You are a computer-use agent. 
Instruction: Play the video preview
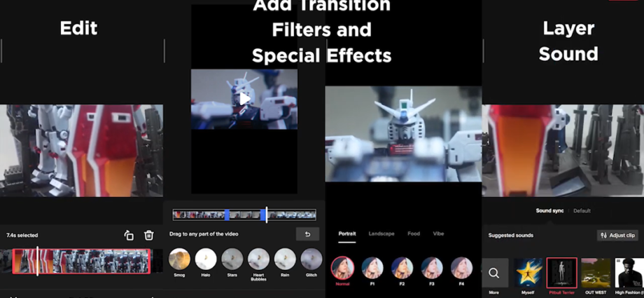[244, 99]
